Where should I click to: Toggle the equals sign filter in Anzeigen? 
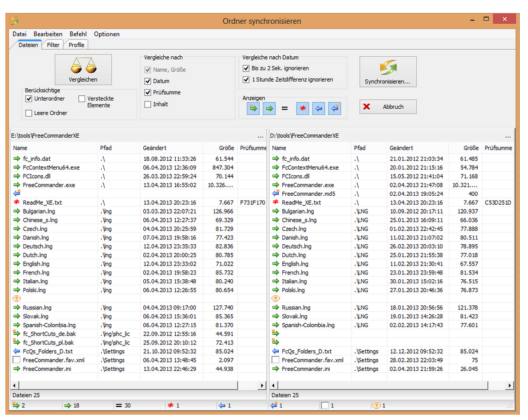[285, 108]
